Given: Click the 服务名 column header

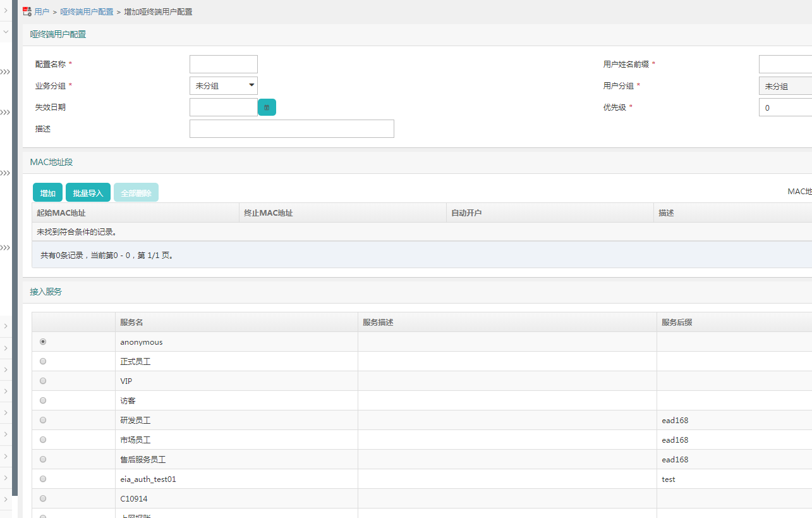Looking at the screenshot, I should pyautogui.click(x=237, y=322).
